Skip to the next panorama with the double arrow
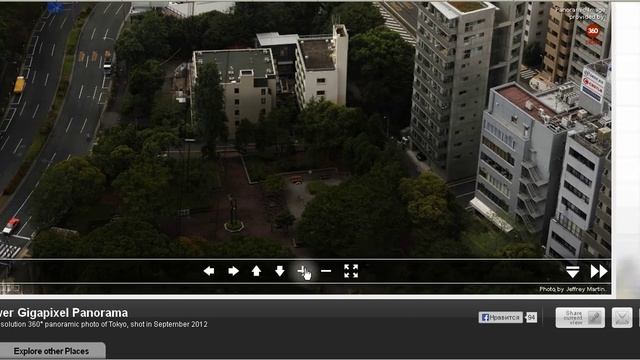 599,271
